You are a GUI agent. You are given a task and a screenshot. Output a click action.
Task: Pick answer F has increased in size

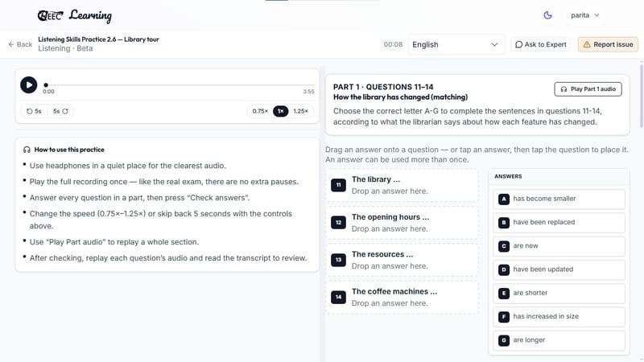559,317
